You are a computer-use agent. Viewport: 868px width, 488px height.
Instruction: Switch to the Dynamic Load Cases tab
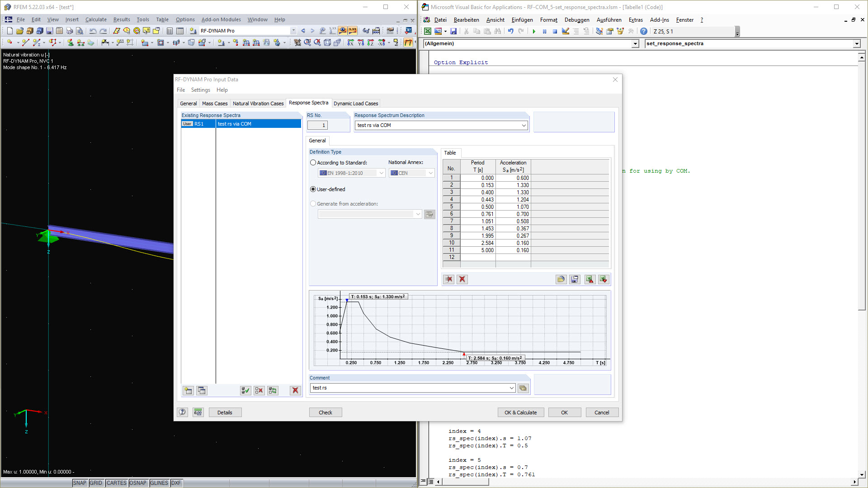click(357, 103)
